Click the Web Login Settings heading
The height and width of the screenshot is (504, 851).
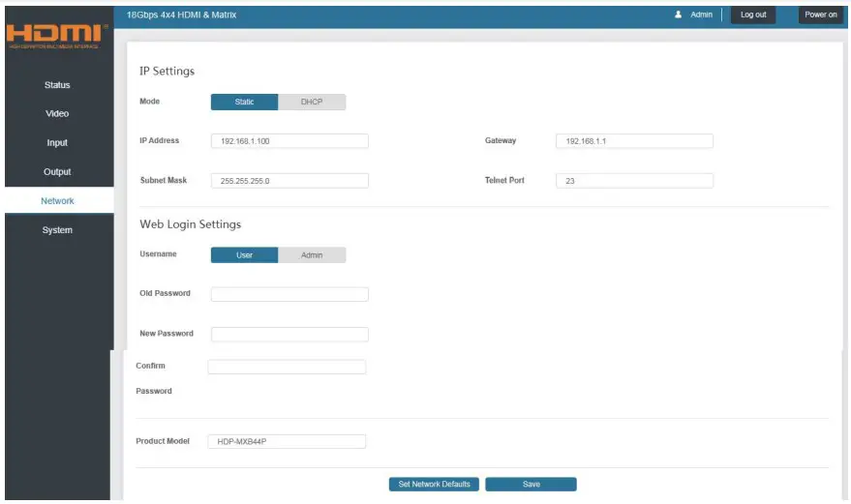(x=191, y=224)
